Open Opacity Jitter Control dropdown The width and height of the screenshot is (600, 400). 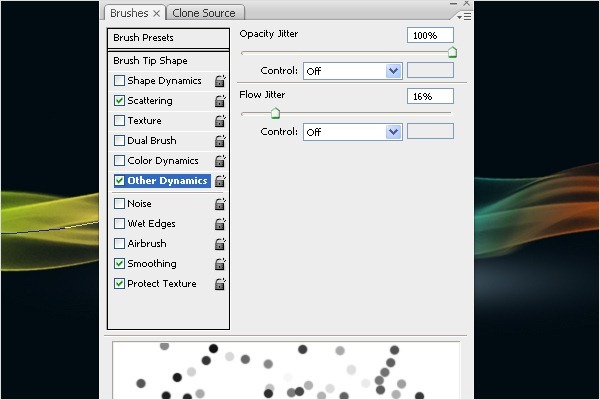[x=352, y=71]
